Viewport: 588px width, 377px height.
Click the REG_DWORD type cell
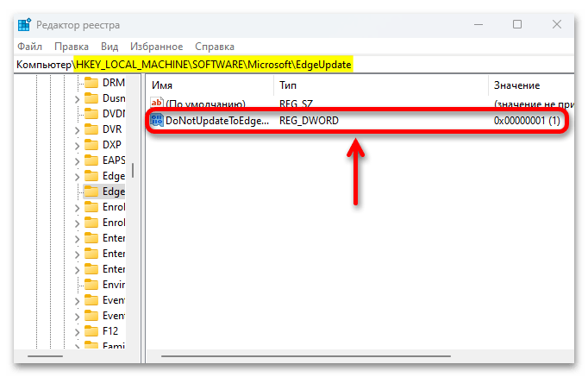pos(309,121)
